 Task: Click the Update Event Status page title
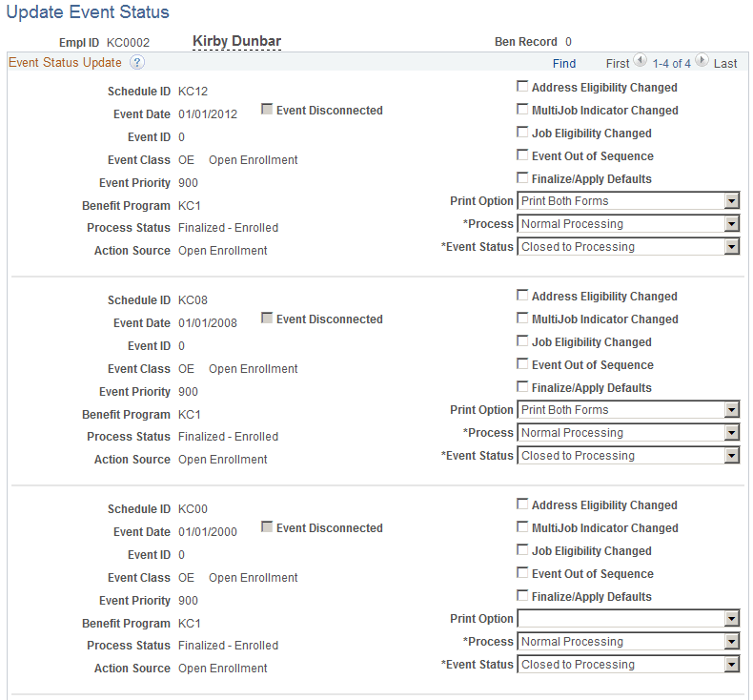[88, 12]
